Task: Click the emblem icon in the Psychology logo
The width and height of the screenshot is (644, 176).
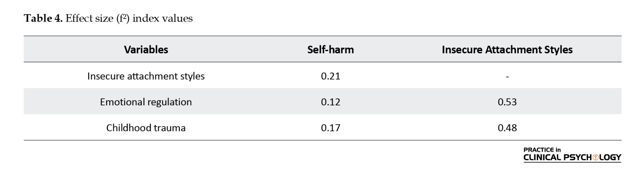Action: click(x=596, y=157)
